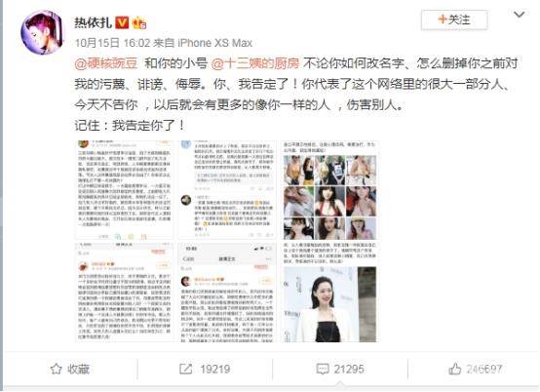Open the bottom-left text screenshot thumbnail

[x=125, y=293]
